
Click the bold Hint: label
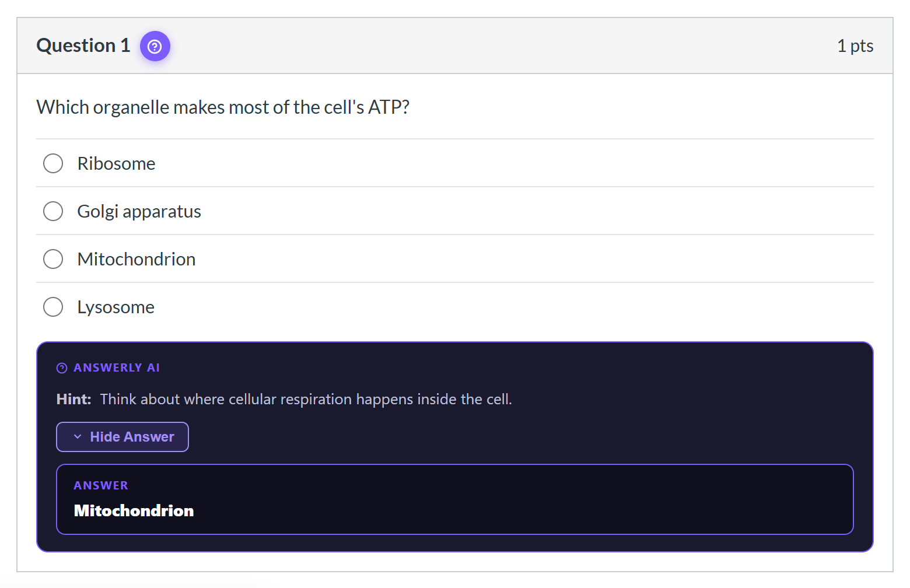73,399
